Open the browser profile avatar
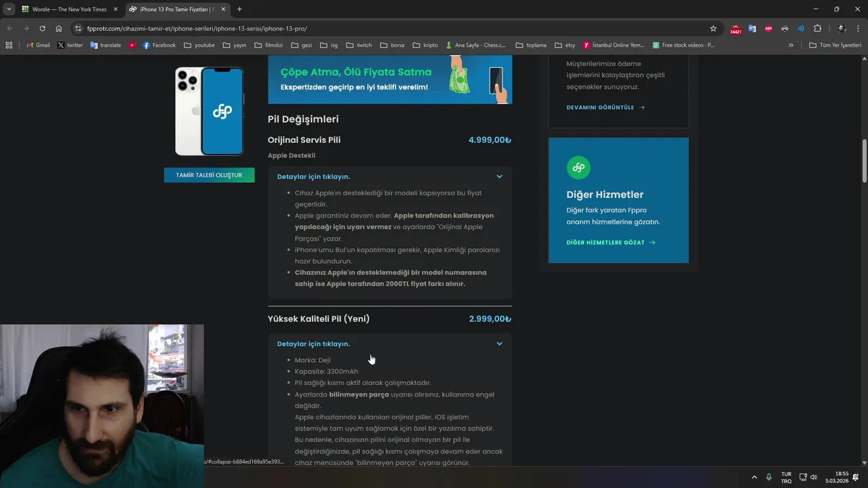The width and height of the screenshot is (868, 488). [x=842, y=28]
